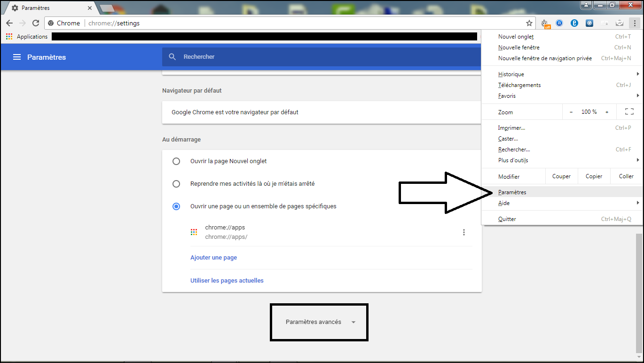
Task: Open more actions for chrome://apps entry
Action: pyautogui.click(x=464, y=232)
